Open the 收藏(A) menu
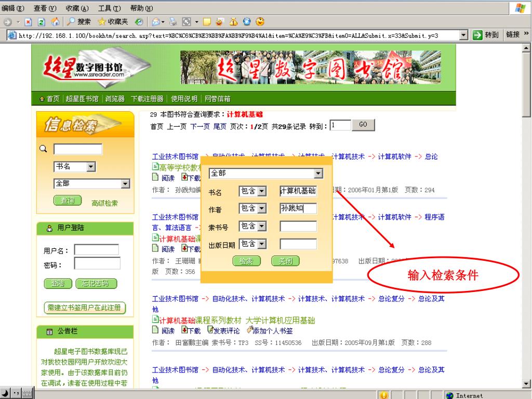Image resolution: width=532 pixels, height=399 pixels. pos(77,8)
